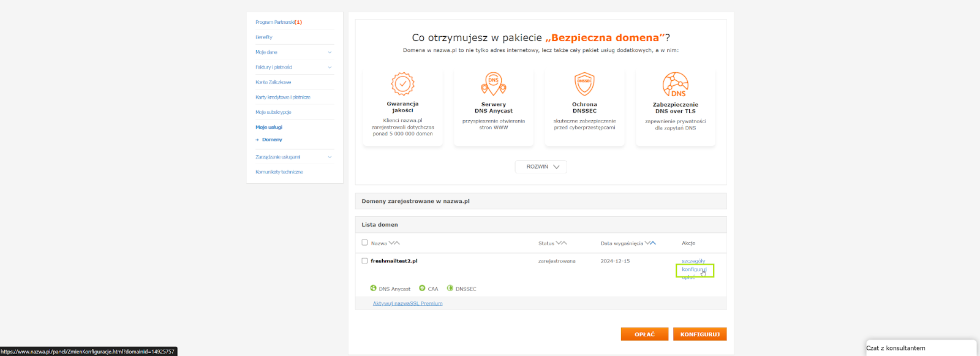Click arrow icon beside Domeny in sidebar
Image resolution: width=980 pixels, height=356 pixels.
(x=257, y=140)
